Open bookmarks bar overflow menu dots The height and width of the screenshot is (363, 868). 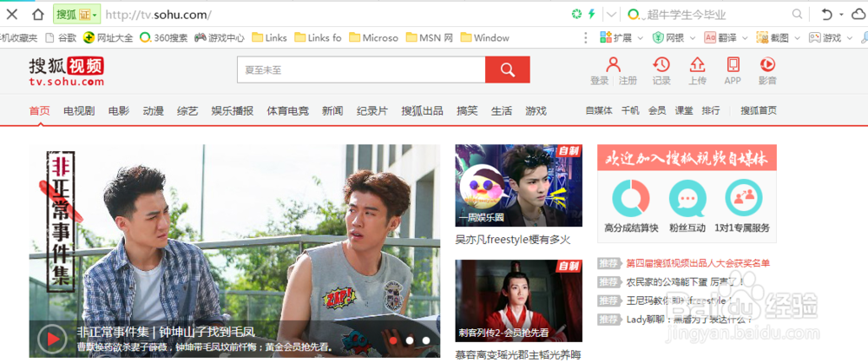point(586,37)
